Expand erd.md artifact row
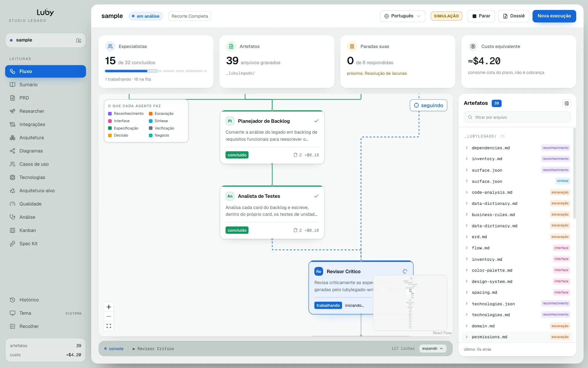The image size is (588, 368). [x=467, y=237]
